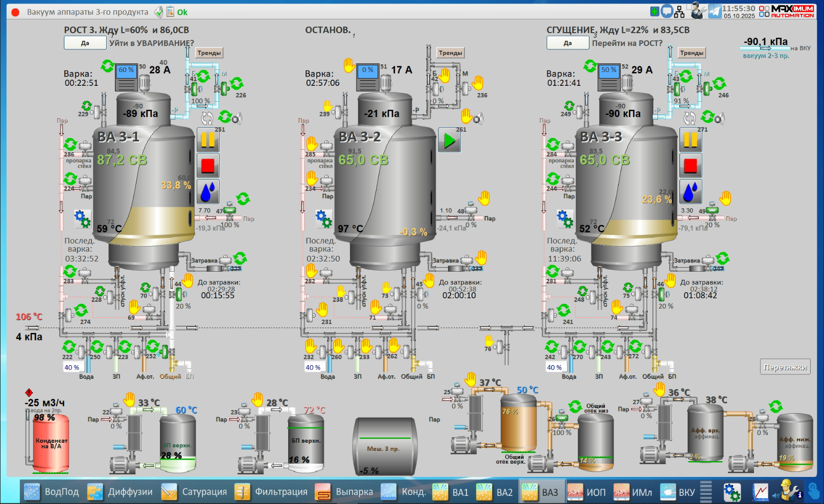Toggle the manual hand mode on valve 76
The height and width of the screenshot is (504, 824).
(x=489, y=340)
